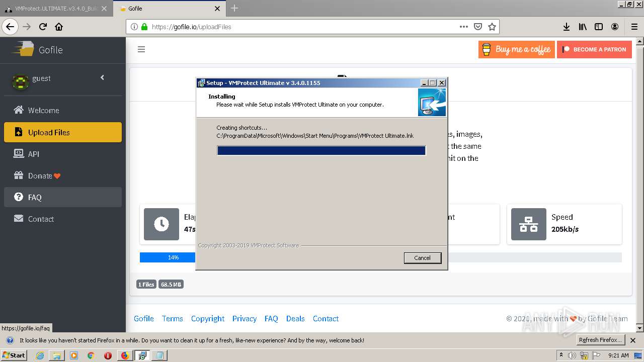This screenshot has height=362, width=644.
Task: Switch to the Gofile tab
Action: point(169,9)
